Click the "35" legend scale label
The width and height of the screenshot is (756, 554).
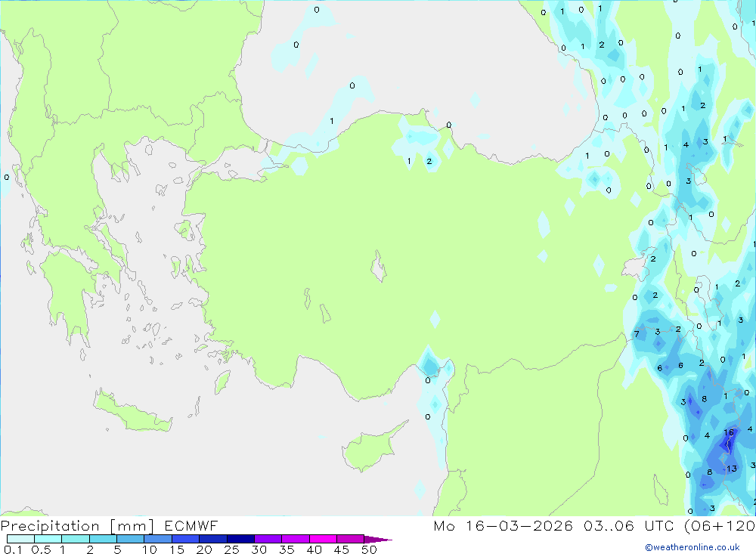[x=287, y=549]
